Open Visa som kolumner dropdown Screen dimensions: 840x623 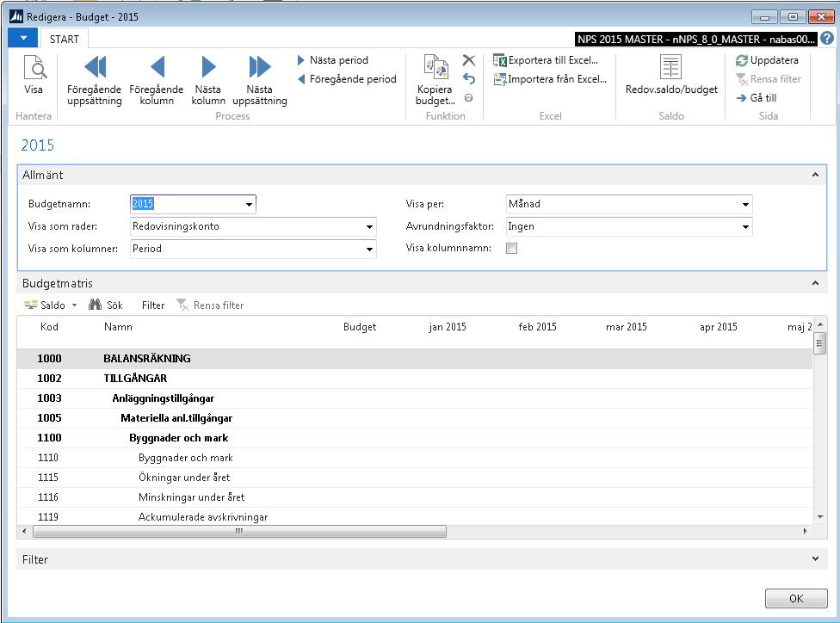coord(369,249)
